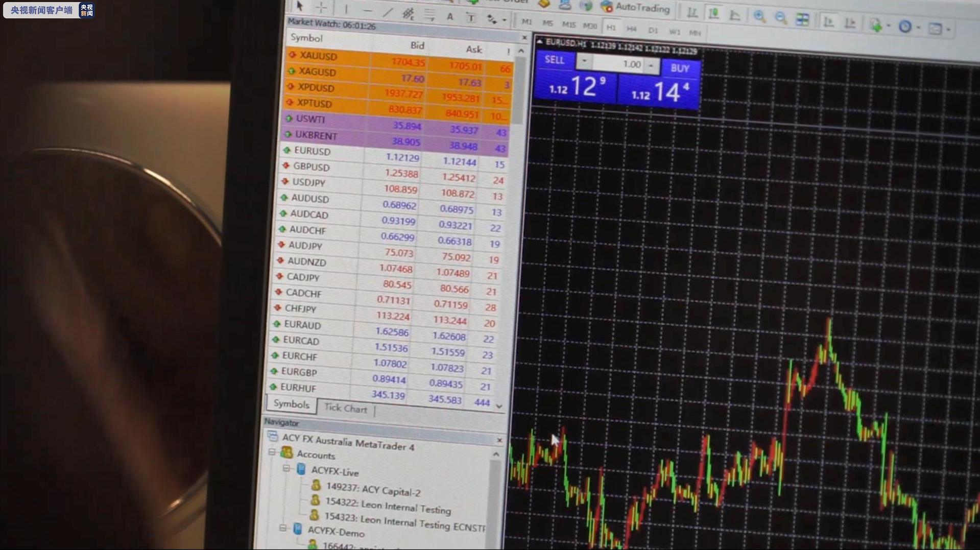This screenshot has height=550, width=980.
Task: Toggle Chart Shift
Action: (850, 22)
